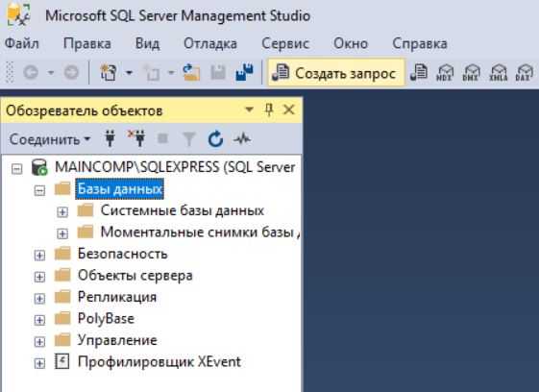539x392 pixels.
Task: Refresh the Object Explorer tree
Action: [x=215, y=139]
